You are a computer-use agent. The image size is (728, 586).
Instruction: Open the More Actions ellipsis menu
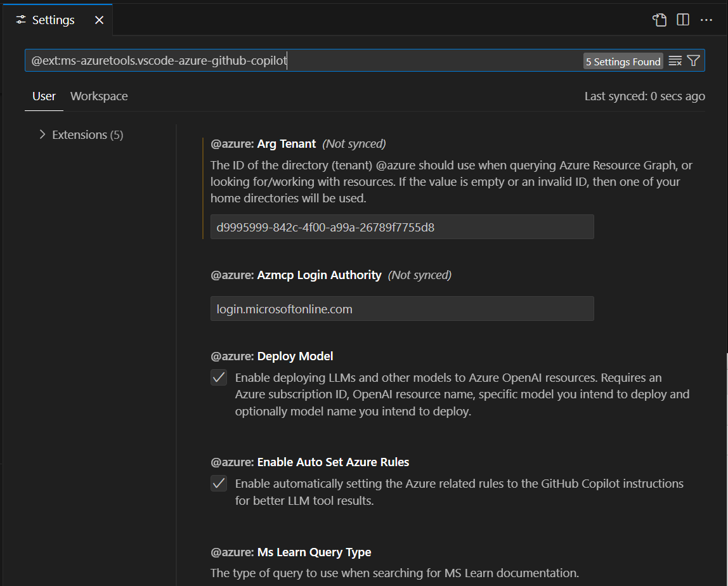click(x=706, y=20)
